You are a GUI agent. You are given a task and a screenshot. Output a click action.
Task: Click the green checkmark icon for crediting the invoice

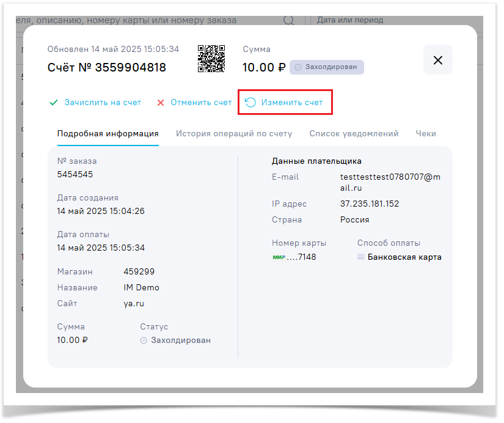click(x=54, y=103)
